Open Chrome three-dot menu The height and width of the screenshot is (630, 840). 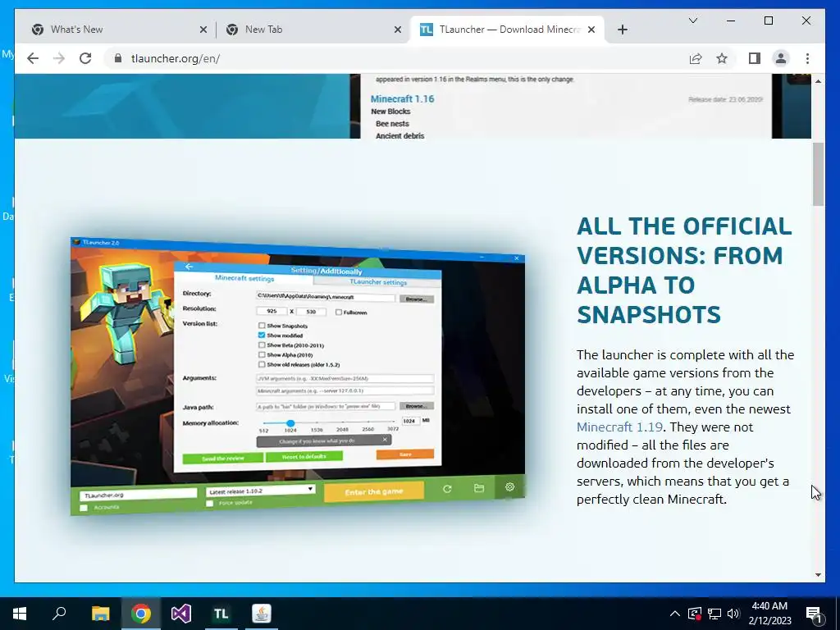(807, 58)
